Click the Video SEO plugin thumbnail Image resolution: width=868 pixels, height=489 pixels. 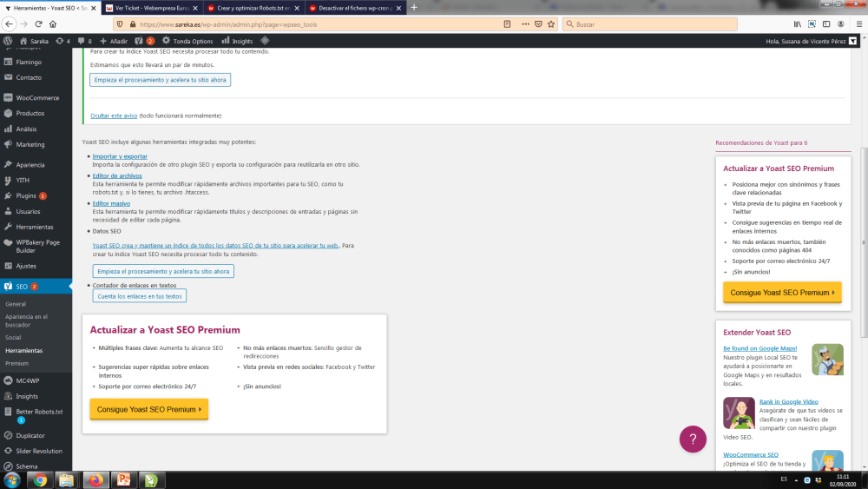739,413
